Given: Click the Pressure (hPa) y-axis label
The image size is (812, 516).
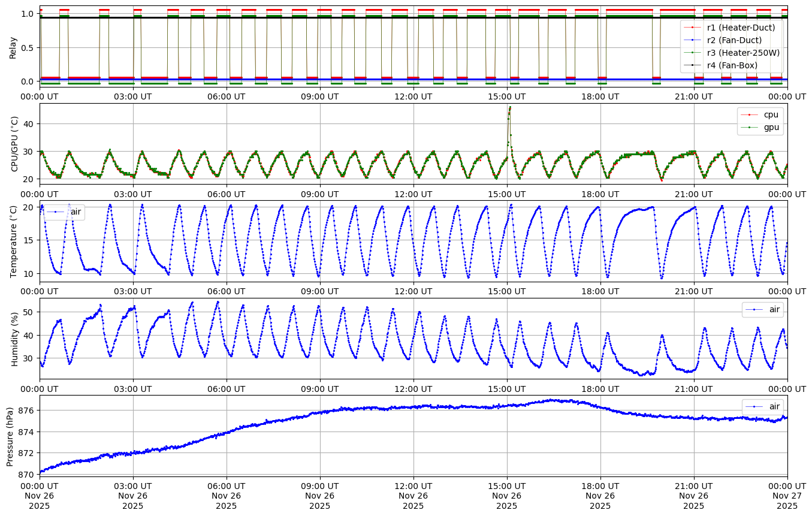Looking at the screenshot, I should [x=10, y=436].
